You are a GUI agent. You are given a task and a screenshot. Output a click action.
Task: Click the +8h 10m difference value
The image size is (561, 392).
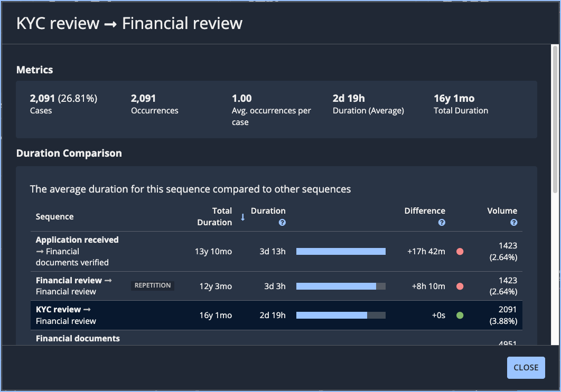click(428, 286)
